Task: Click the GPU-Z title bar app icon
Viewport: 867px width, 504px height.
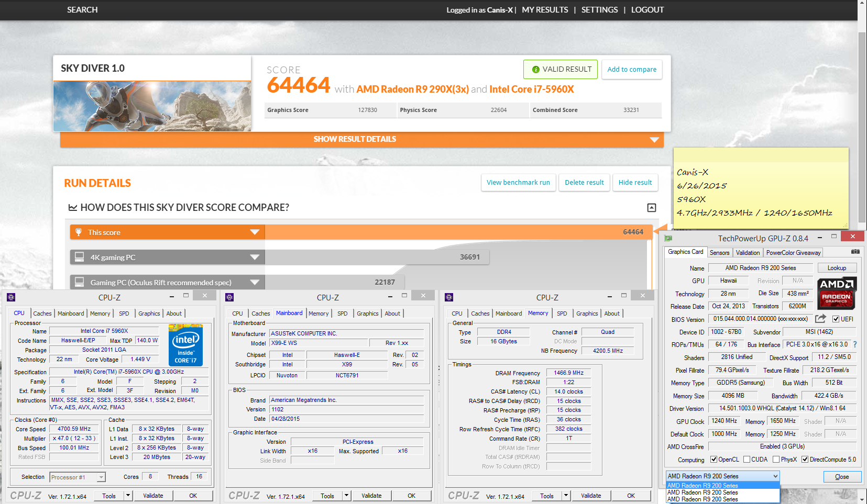Action: point(668,238)
